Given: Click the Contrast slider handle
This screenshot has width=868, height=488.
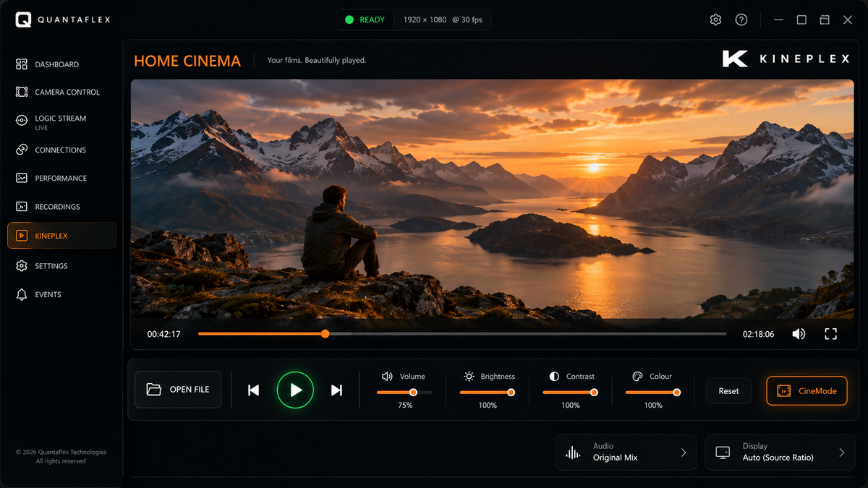Looking at the screenshot, I should point(594,393).
